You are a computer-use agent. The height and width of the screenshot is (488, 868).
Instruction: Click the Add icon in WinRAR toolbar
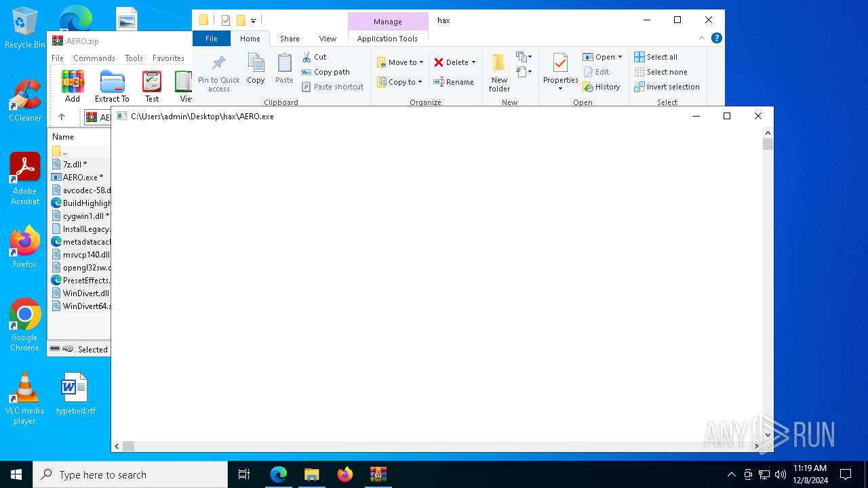coord(73,86)
